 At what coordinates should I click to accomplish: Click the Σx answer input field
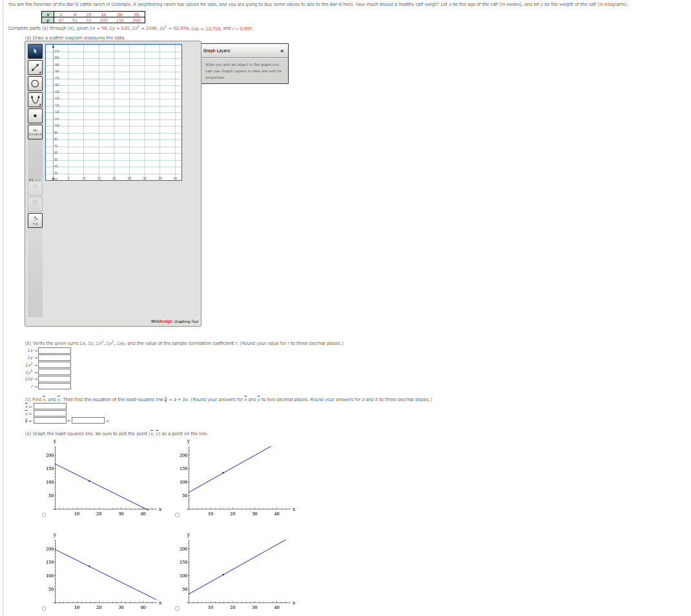(x=53, y=351)
